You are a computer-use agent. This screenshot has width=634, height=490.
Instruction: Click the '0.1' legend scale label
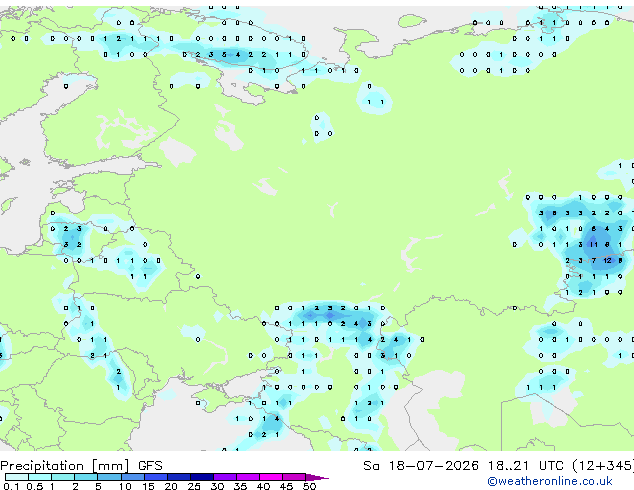tap(11, 486)
